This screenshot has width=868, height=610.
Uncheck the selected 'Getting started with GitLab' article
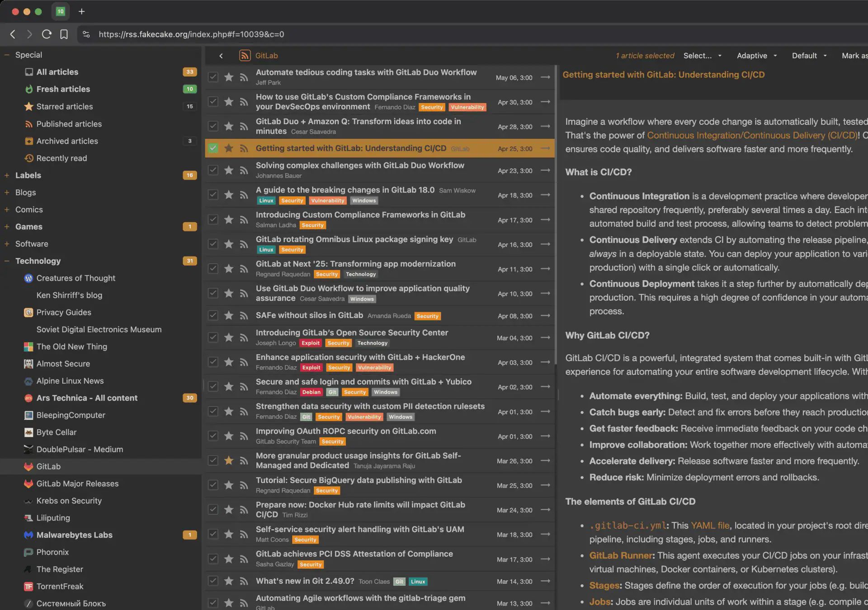point(213,148)
